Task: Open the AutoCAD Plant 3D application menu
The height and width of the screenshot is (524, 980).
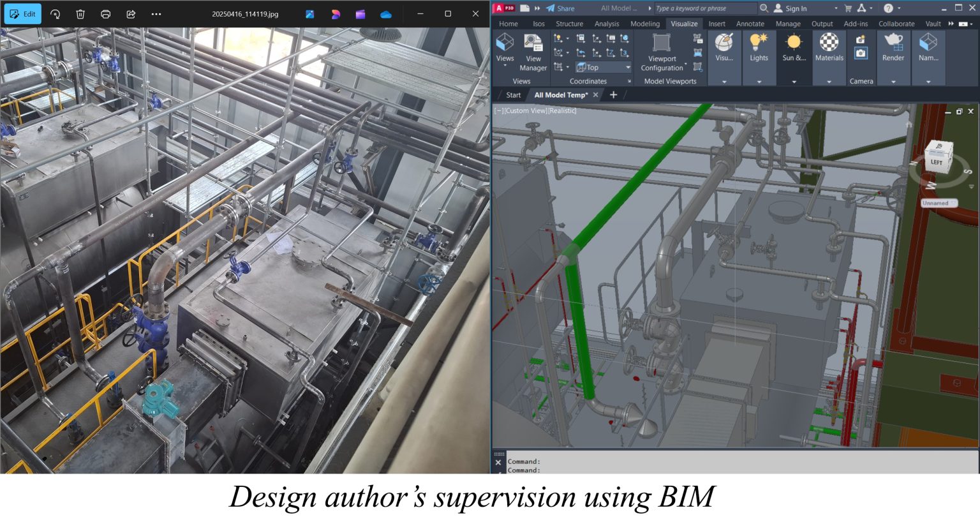Action: (504, 8)
